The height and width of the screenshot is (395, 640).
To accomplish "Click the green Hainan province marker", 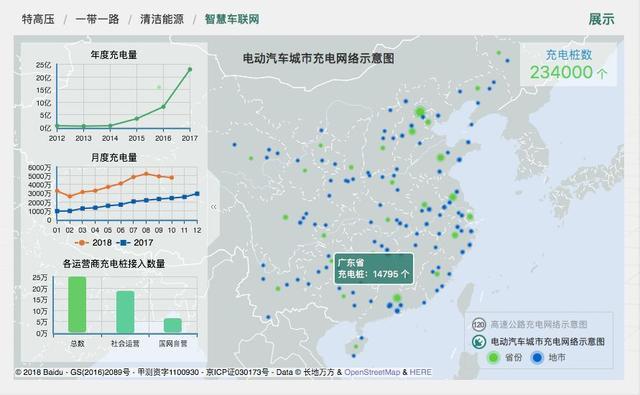I will (x=356, y=346).
